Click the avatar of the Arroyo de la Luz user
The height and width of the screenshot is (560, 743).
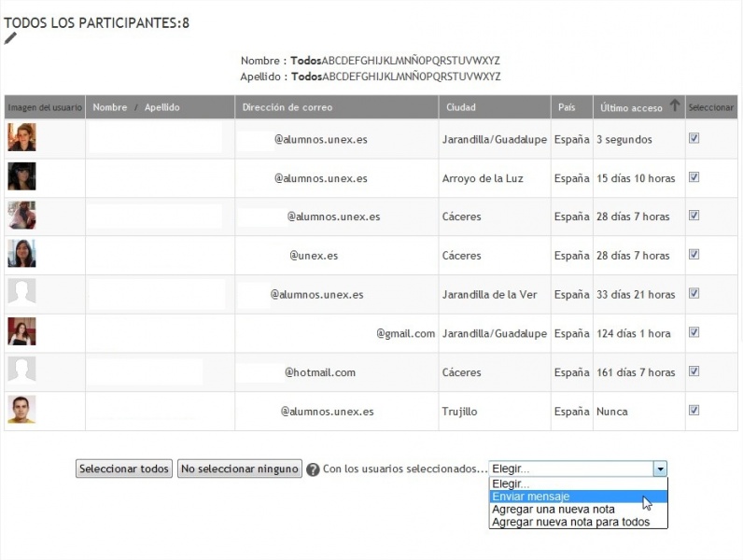(x=21, y=176)
